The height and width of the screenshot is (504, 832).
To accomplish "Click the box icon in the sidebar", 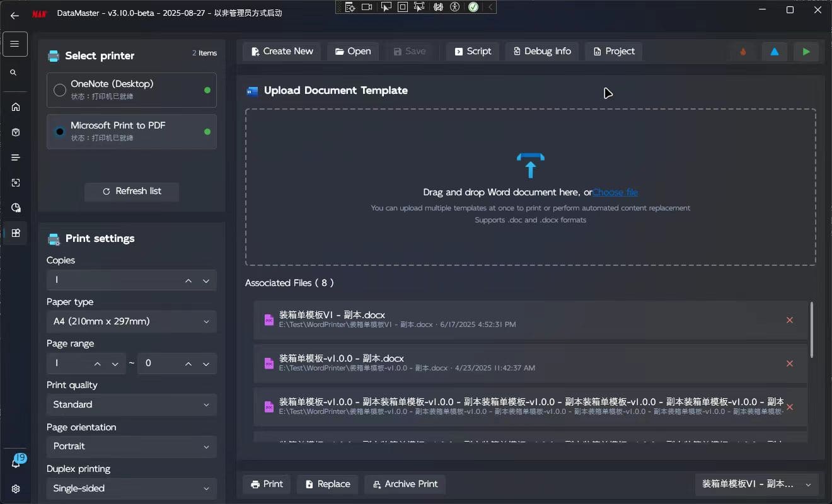I will tap(16, 132).
